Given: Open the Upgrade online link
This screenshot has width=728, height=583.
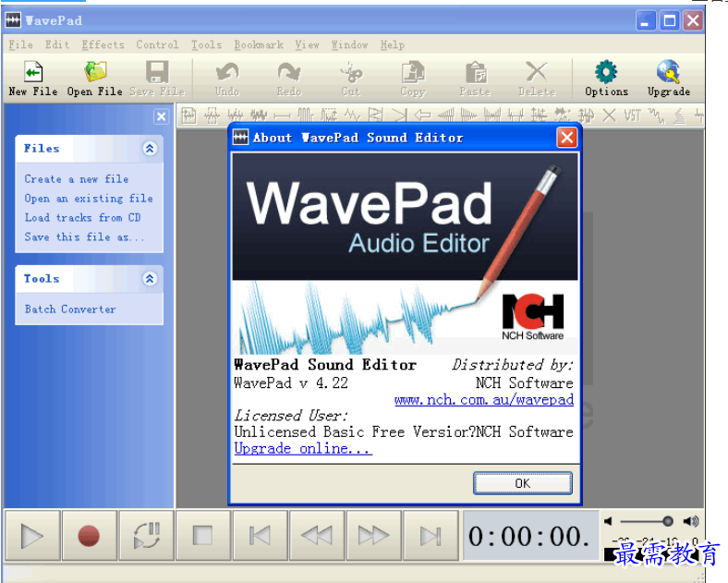Looking at the screenshot, I should (302, 449).
